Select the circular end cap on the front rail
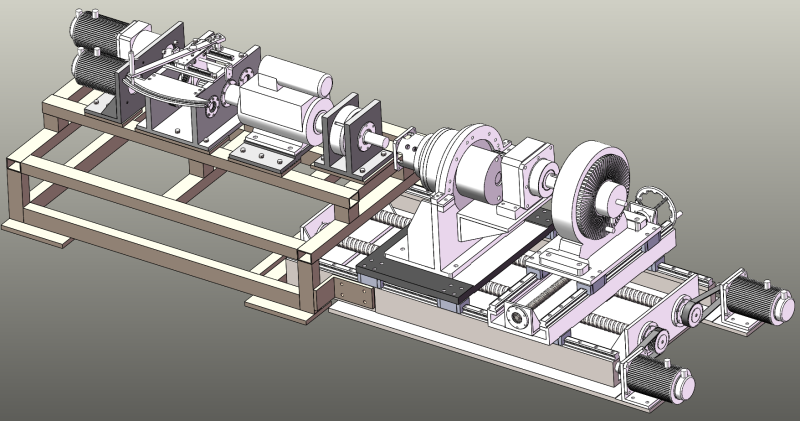Viewport: 800px width, 421px height. click(518, 318)
